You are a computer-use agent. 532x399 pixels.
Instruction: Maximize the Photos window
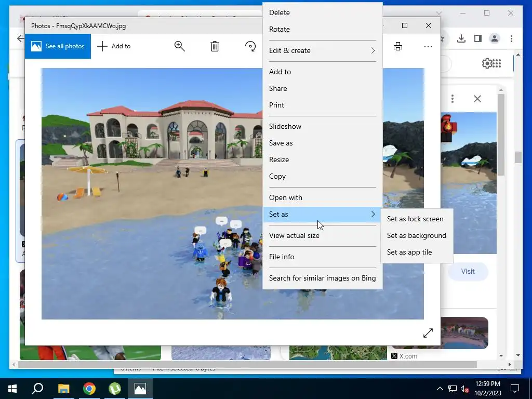tap(404, 25)
